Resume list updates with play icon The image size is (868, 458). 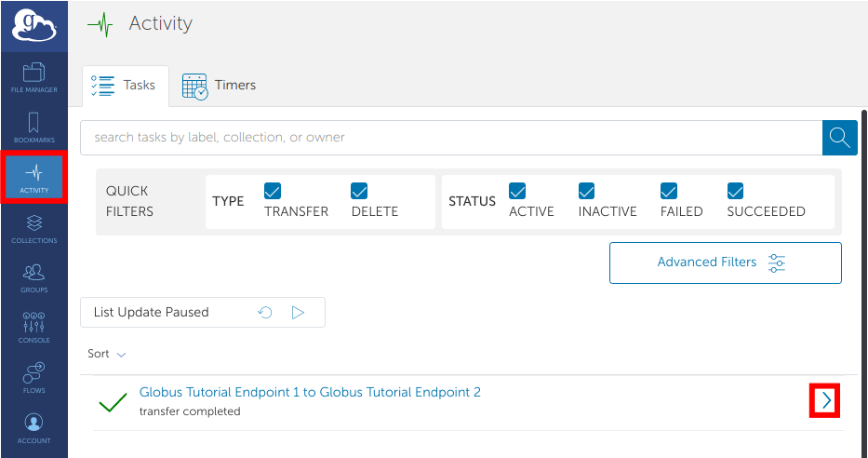point(298,313)
